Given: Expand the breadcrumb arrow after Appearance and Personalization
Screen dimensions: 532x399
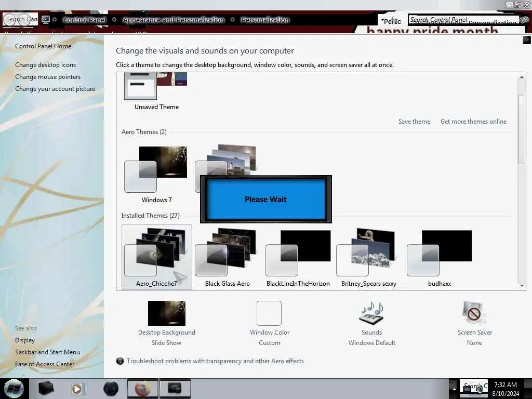Looking at the screenshot, I should (x=232, y=20).
